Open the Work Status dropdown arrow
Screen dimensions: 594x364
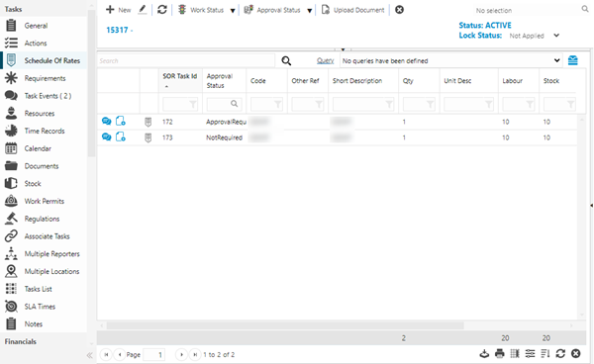point(233,11)
